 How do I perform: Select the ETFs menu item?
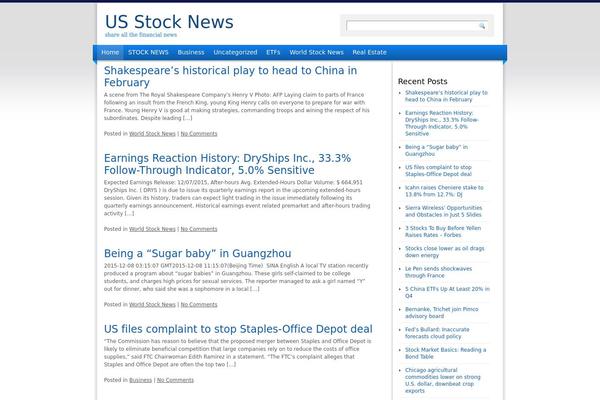tap(273, 52)
